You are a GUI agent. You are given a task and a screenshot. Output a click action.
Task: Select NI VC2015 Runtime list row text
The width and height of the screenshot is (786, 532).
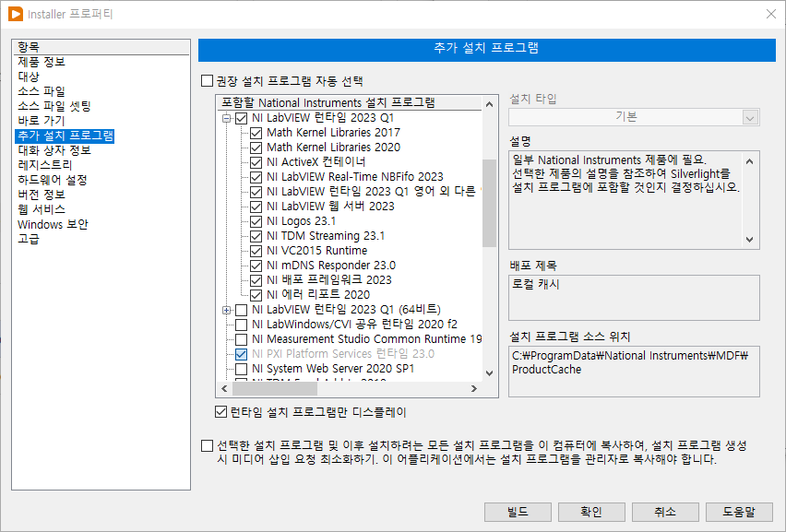click(316, 251)
